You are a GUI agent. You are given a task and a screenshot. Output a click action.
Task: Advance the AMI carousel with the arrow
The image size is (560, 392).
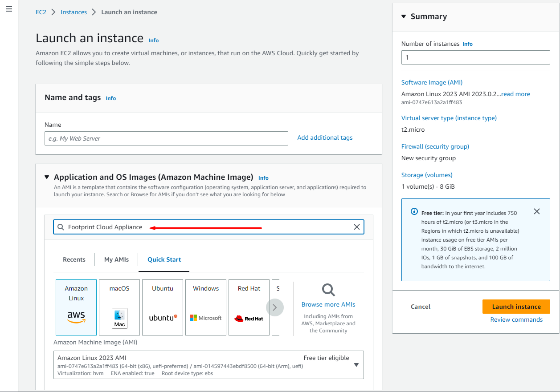(x=275, y=307)
